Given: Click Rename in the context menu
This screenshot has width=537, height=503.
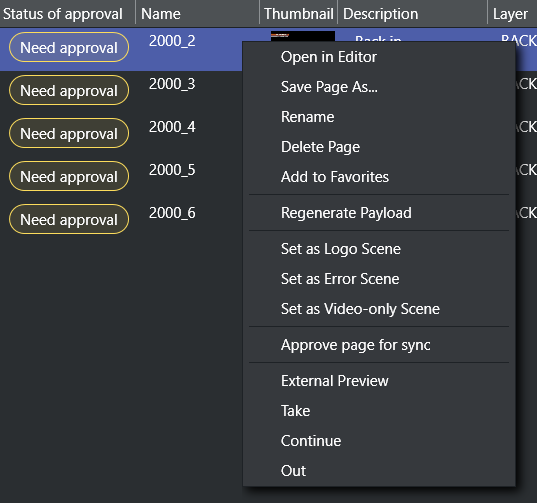Looking at the screenshot, I should (379, 117).
